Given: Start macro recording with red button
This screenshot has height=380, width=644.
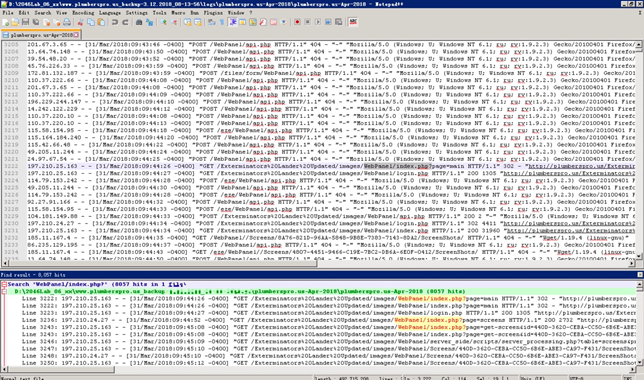Looking at the screenshot, I should (x=297, y=22).
